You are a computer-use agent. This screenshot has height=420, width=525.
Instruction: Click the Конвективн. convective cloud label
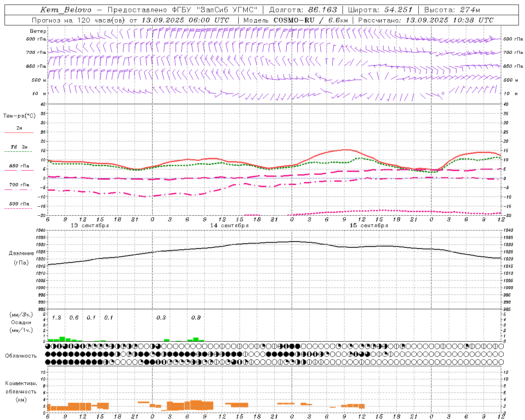pyautogui.click(x=21, y=383)
